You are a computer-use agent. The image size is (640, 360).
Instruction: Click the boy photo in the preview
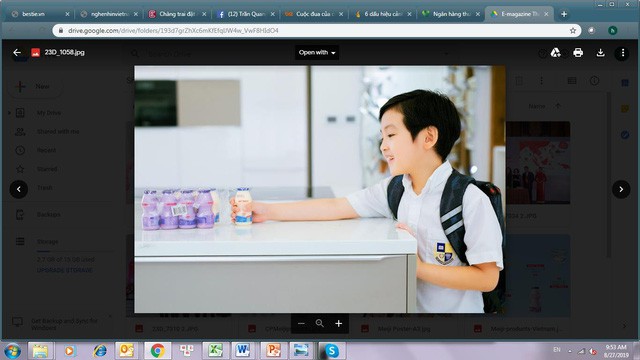(x=320, y=189)
